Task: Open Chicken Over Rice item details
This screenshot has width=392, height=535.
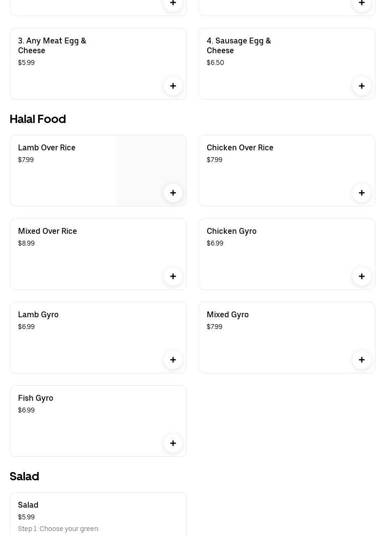Action: pos(240,147)
